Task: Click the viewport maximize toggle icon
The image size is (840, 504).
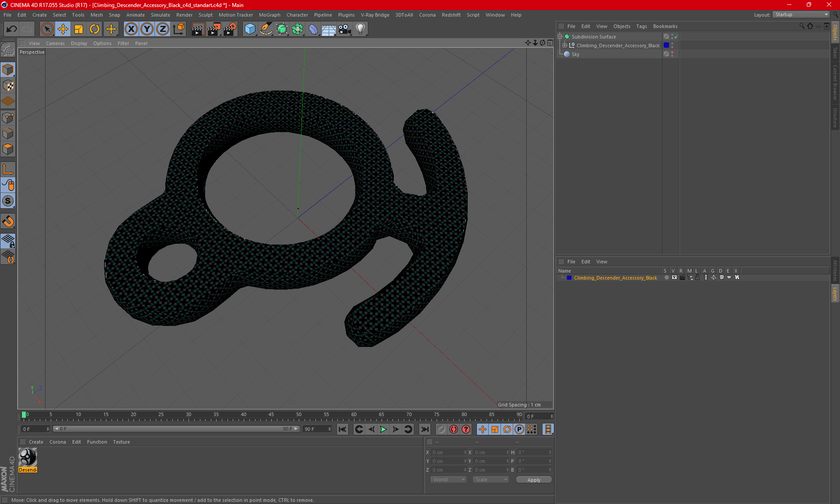Action: [x=550, y=43]
